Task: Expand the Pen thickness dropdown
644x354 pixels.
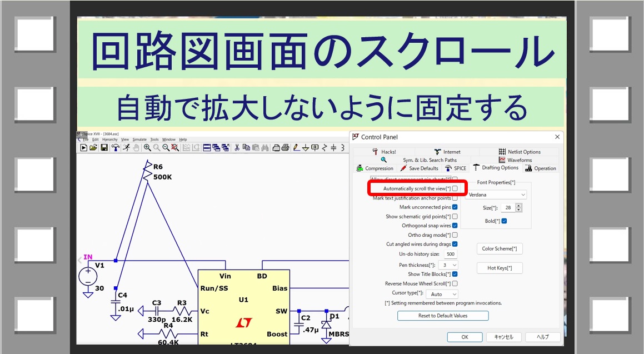Action: (x=448, y=265)
